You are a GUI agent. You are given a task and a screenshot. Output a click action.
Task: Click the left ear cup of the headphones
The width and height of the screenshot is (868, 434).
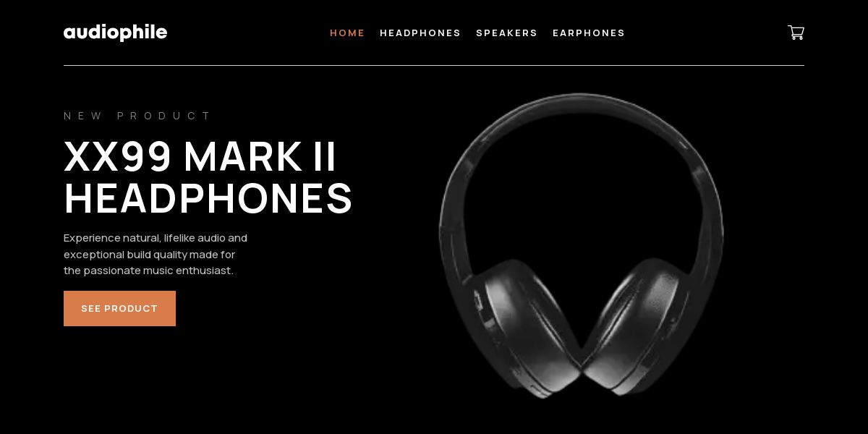tap(528, 327)
